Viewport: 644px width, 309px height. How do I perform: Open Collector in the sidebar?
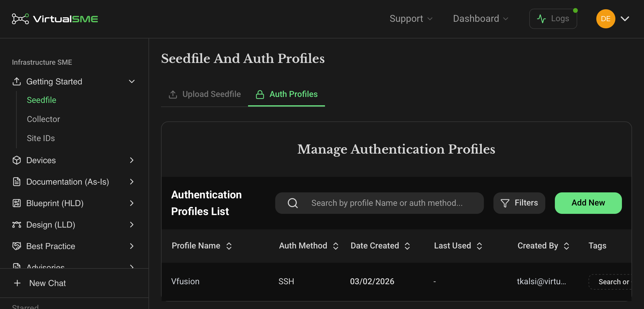tap(44, 119)
